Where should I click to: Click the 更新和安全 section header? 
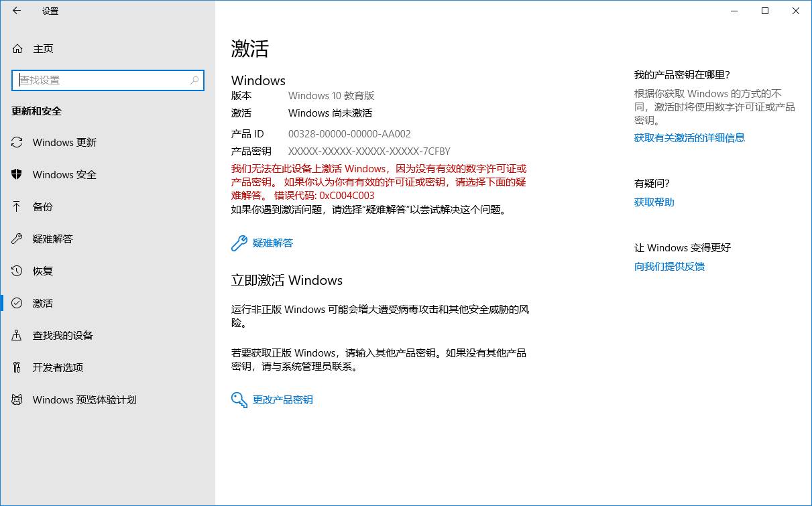[36, 111]
